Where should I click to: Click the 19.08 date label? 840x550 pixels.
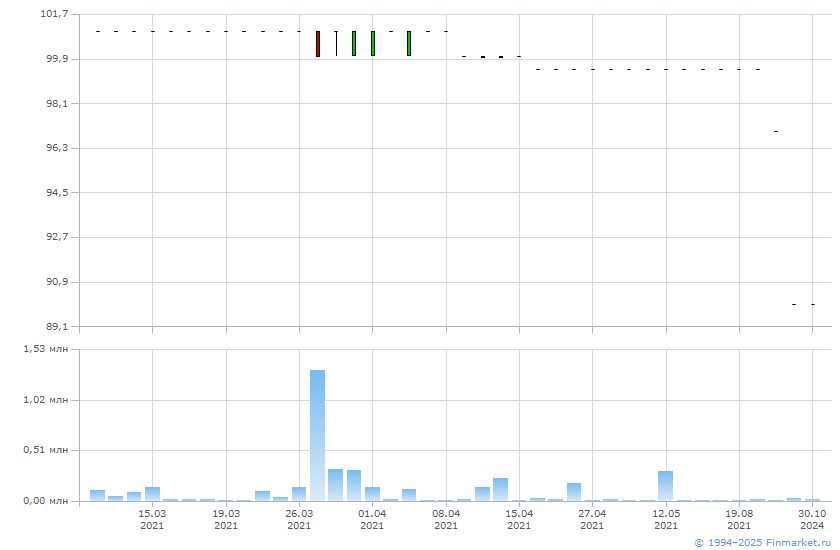point(739,514)
